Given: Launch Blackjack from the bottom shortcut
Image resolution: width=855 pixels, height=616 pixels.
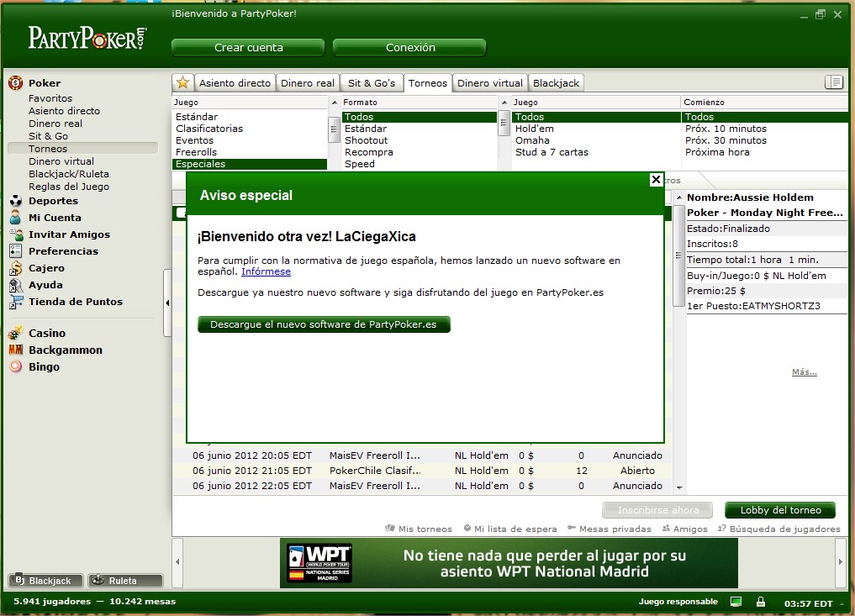Looking at the screenshot, I should (45, 581).
